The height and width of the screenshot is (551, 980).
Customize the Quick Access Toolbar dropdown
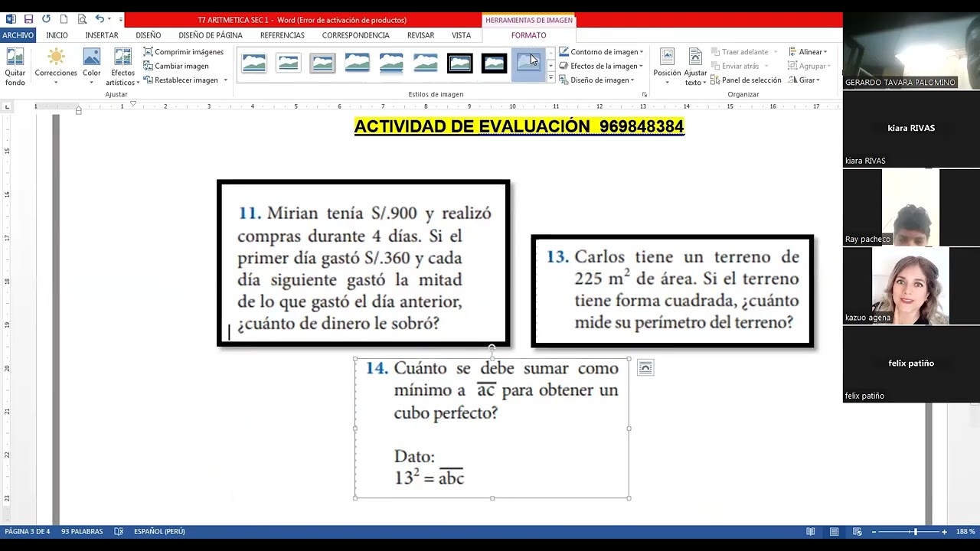point(120,19)
